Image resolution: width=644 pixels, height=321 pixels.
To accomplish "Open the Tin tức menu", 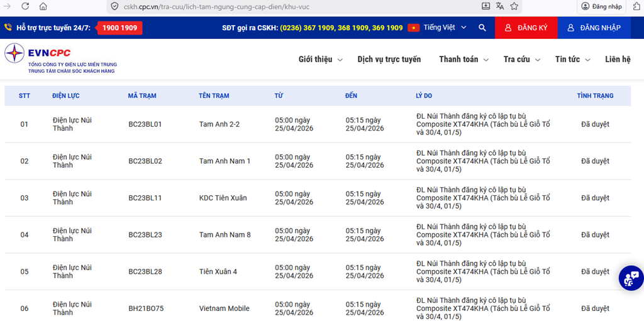I will click(x=572, y=59).
